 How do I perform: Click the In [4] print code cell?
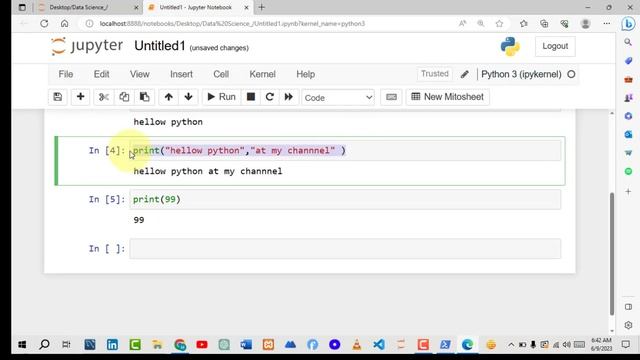(345, 151)
